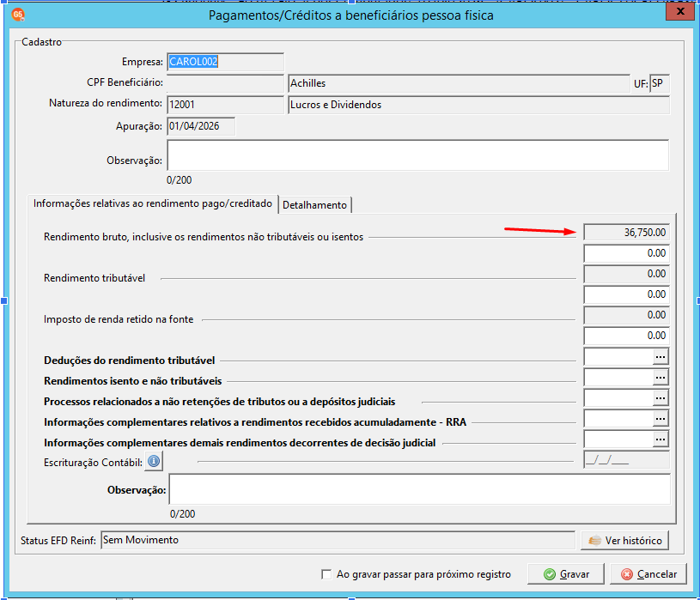Close the Pagamentos/Créditos dialog
The width and height of the screenshot is (700, 600).
680,12
